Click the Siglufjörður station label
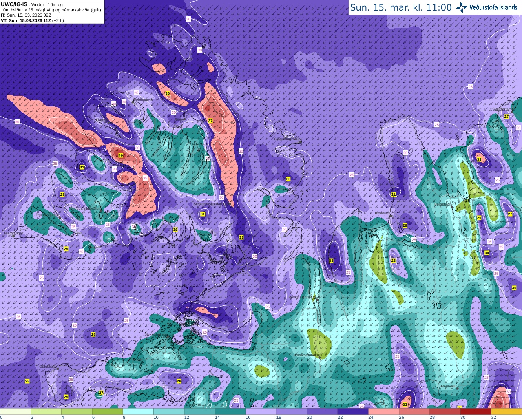This screenshot has width=522, height=420. [502, 109]
